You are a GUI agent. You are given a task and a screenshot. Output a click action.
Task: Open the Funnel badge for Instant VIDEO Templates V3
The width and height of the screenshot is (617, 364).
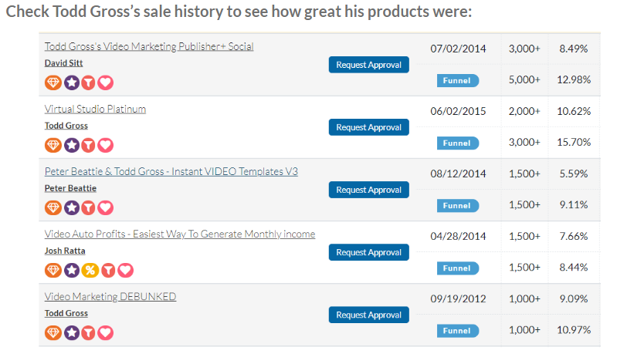[457, 206]
